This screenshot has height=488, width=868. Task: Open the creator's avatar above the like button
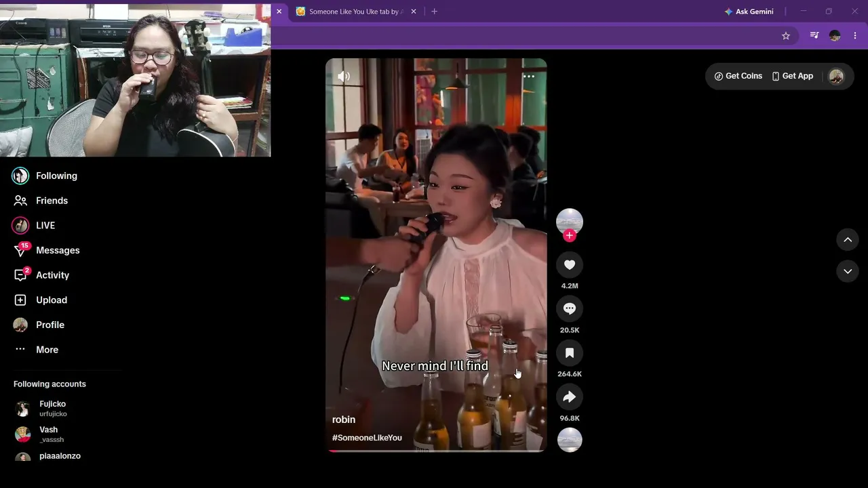(x=570, y=221)
